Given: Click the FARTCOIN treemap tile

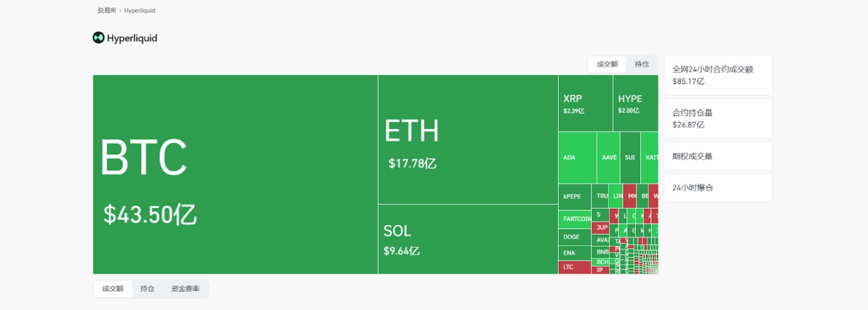Looking at the screenshot, I should pyautogui.click(x=574, y=219).
